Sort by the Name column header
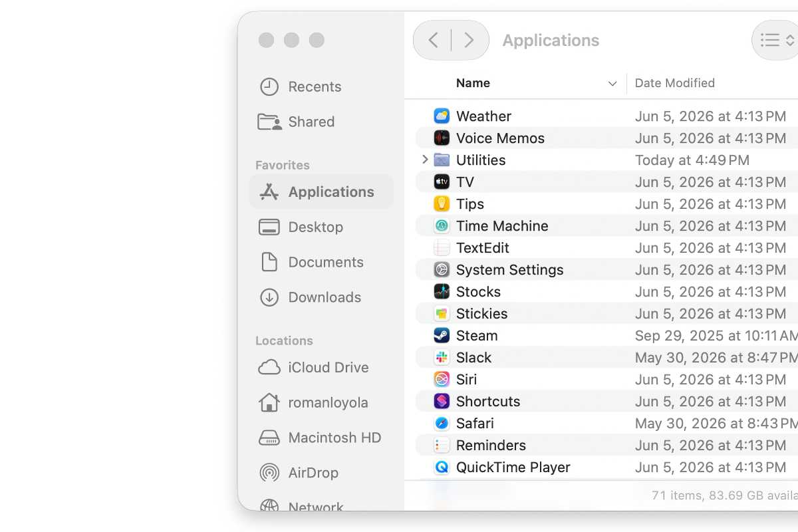 473,83
